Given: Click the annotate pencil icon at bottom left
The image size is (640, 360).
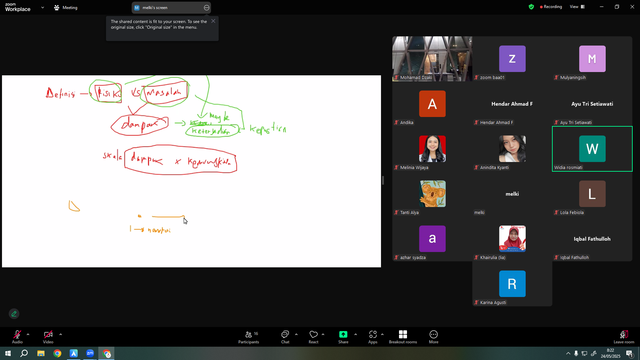Looking at the screenshot, I should tap(14, 313).
